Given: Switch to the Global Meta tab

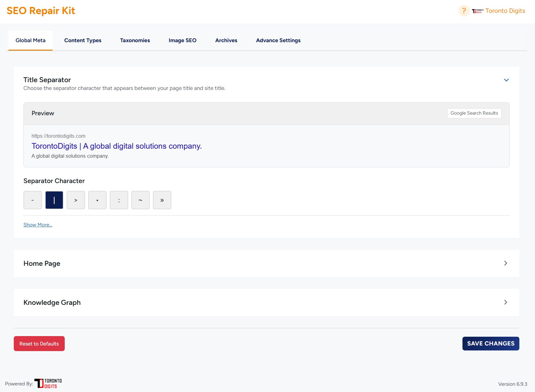Looking at the screenshot, I should click(x=30, y=40).
